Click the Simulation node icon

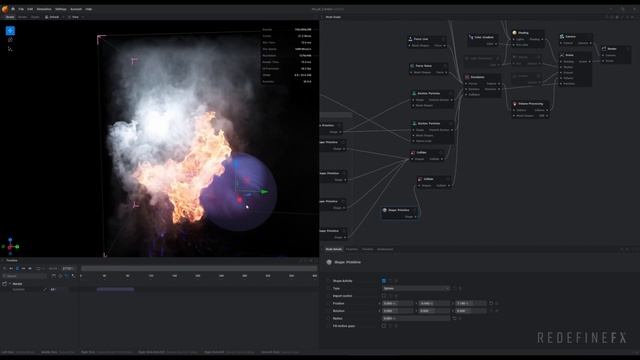pyautogui.click(x=467, y=77)
